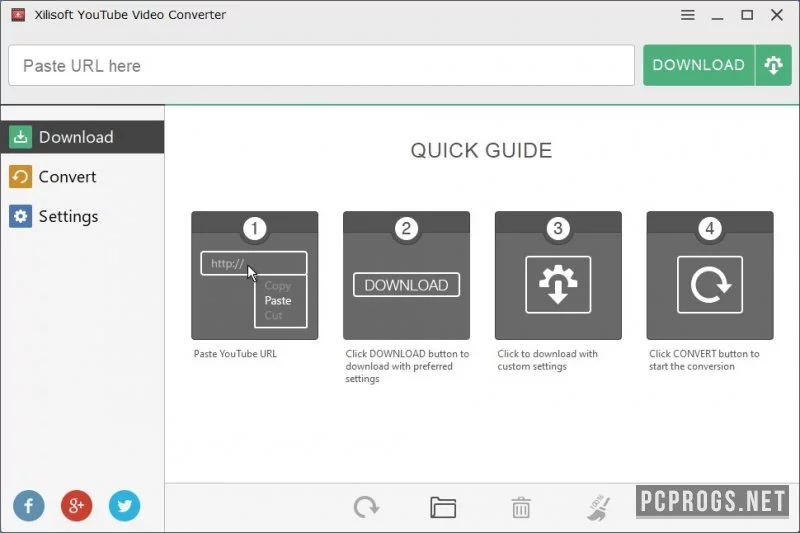Viewport: 800px width, 533px height.
Task: Switch to the Convert sidebar tab
Action: [x=82, y=176]
